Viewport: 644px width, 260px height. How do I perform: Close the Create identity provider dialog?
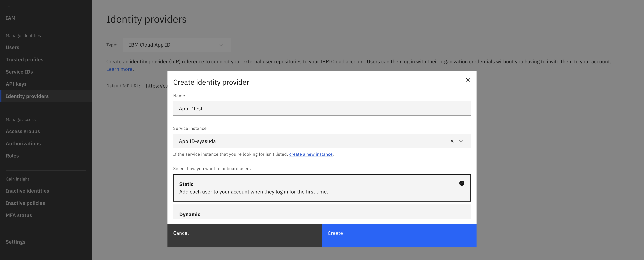[x=468, y=80]
